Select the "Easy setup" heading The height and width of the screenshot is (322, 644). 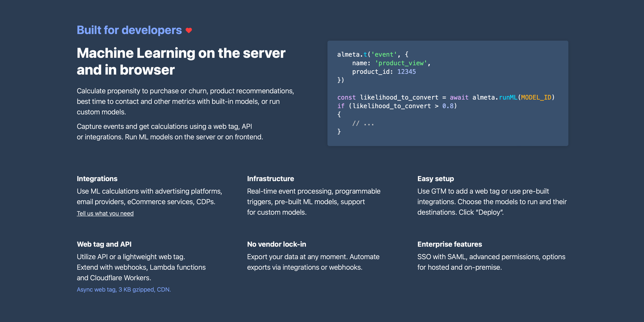pyautogui.click(x=436, y=179)
